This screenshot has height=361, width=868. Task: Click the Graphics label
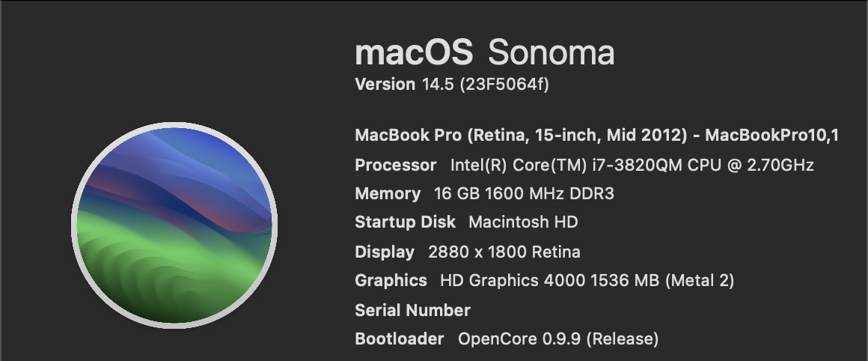(x=391, y=281)
